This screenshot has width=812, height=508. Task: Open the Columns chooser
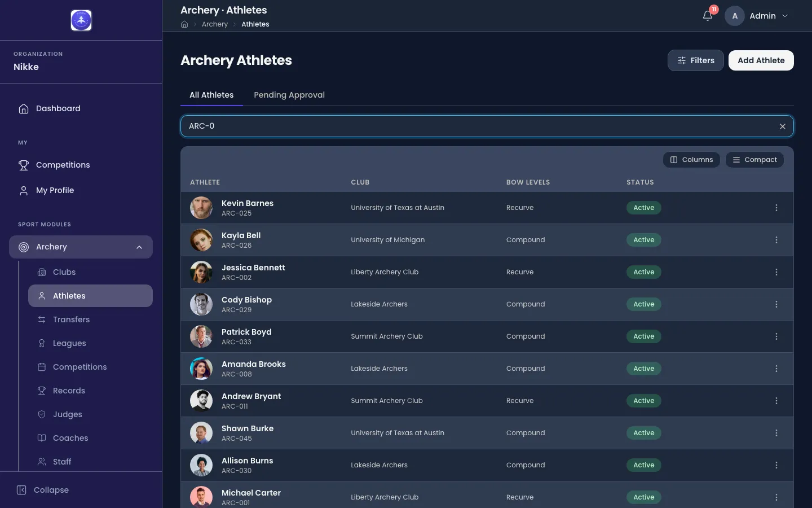pyautogui.click(x=691, y=160)
